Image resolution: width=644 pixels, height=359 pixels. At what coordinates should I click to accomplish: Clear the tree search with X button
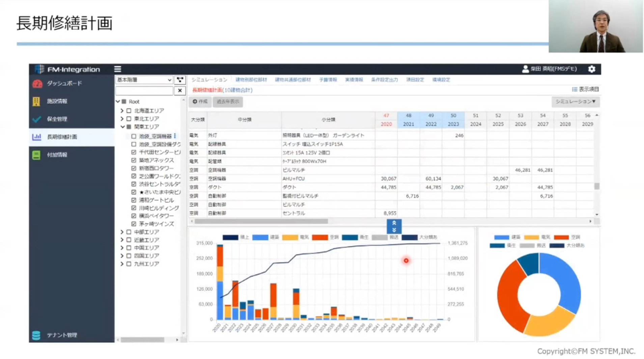pyautogui.click(x=180, y=90)
